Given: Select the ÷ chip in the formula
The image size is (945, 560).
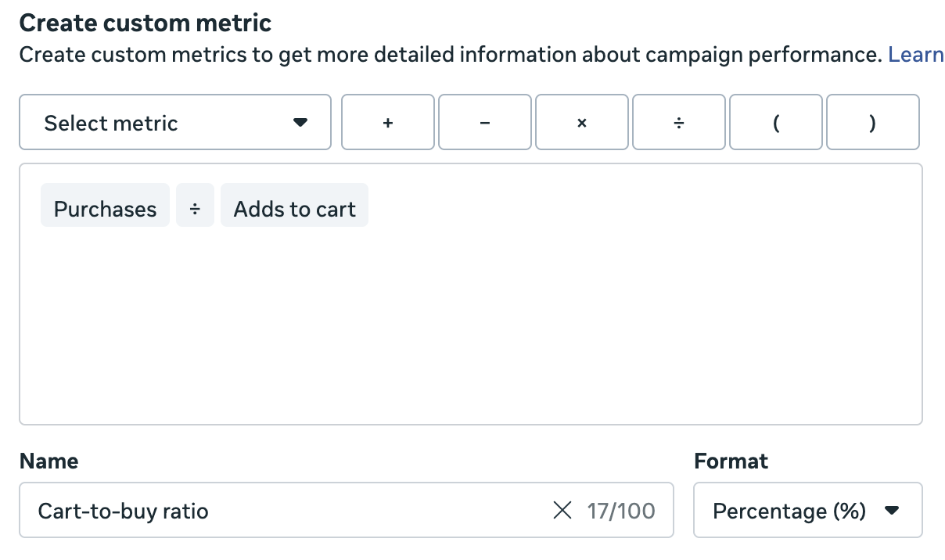Looking at the screenshot, I should coord(195,209).
